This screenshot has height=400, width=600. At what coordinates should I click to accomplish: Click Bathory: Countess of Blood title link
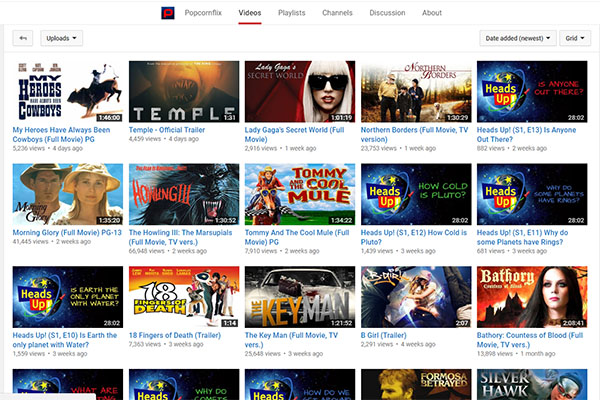(x=530, y=340)
